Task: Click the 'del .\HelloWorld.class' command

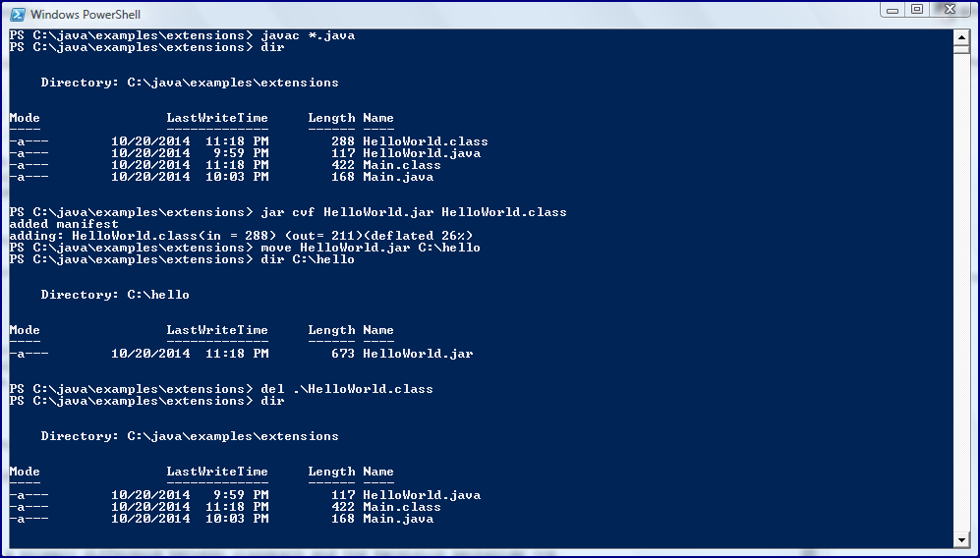Action: pos(347,389)
